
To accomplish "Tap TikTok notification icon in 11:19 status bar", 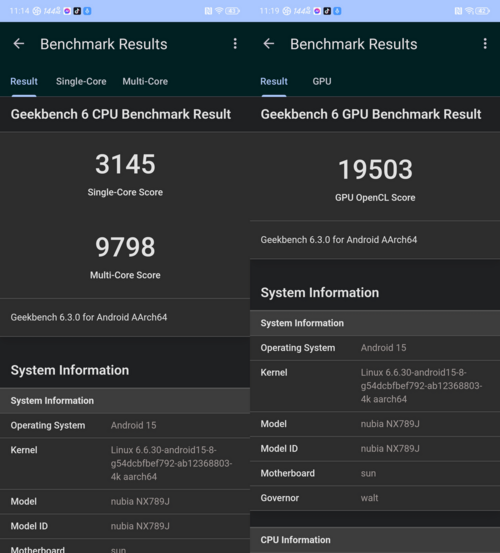I will click(x=327, y=11).
